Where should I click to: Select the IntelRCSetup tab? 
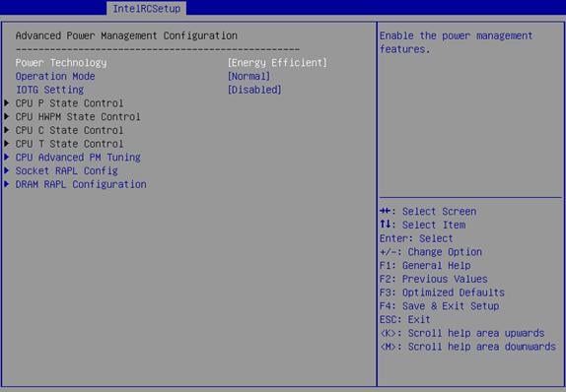click(x=146, y=8)
